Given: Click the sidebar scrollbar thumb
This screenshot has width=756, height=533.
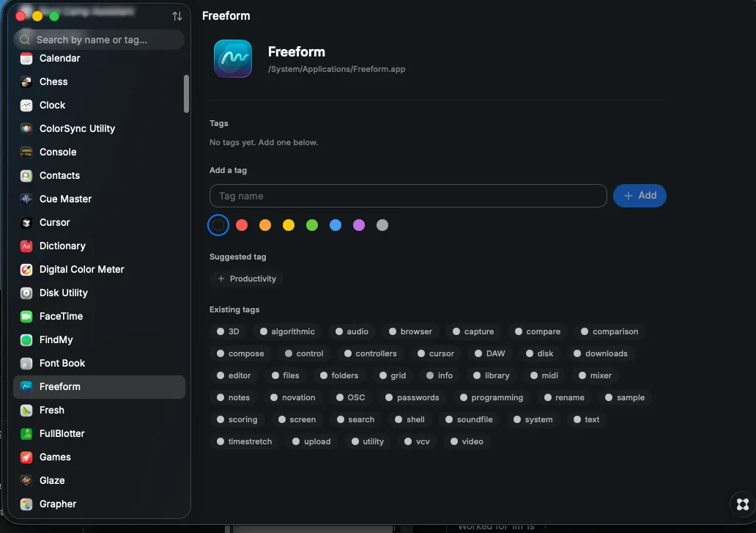Looking at the screenshot, I should click(x=186, y=94).
